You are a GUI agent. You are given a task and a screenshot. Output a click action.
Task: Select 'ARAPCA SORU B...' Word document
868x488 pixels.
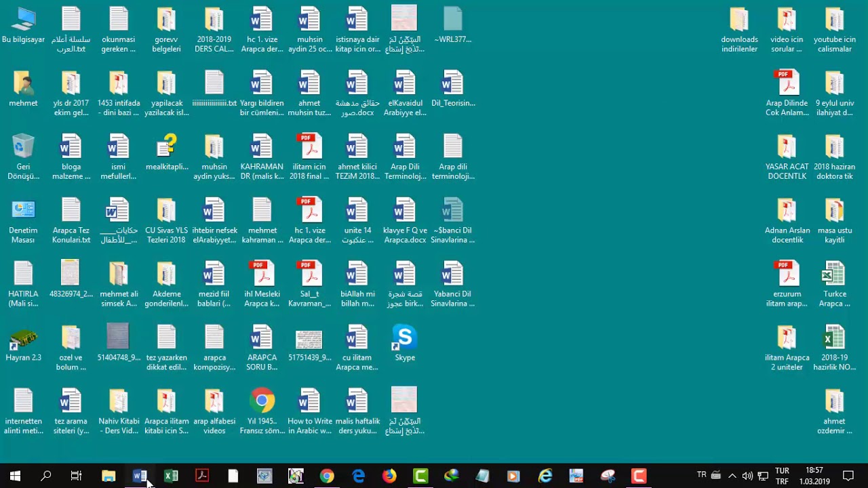262,348
